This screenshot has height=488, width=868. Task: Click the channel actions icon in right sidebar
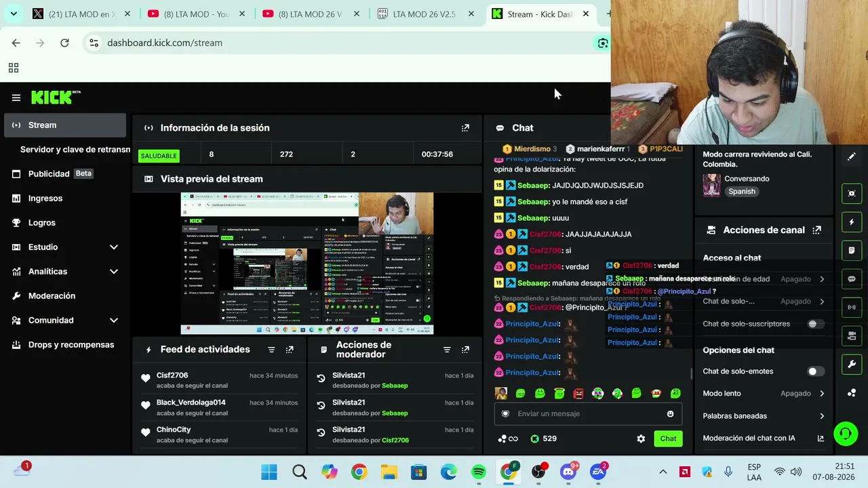[x=852, y=335]
